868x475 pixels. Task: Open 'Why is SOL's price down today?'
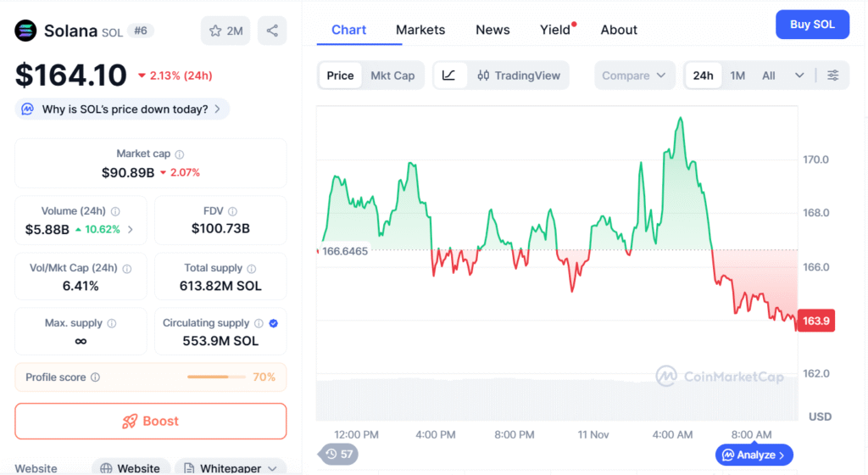[x=123, y=109]
